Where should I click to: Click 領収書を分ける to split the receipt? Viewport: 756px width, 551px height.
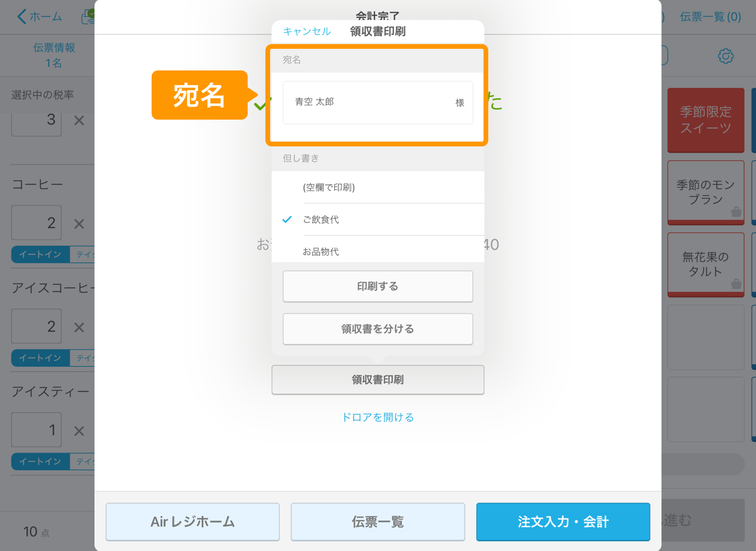coord(377,329)
